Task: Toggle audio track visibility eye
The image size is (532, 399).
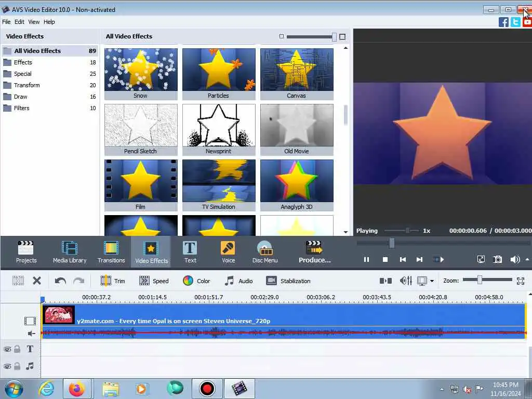Action: (x=7, y=366)
